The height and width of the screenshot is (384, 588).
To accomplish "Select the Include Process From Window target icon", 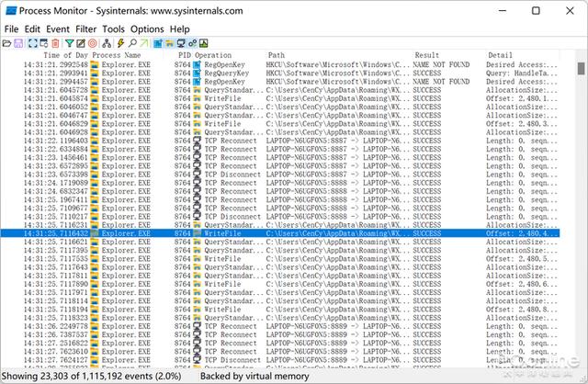I will 92,43.
